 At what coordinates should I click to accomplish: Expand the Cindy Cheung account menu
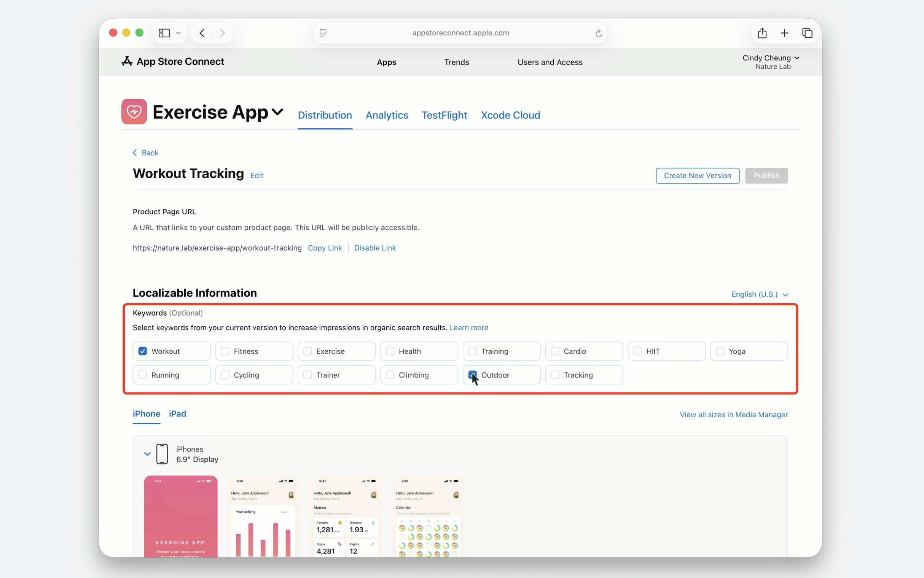point(771,58)
